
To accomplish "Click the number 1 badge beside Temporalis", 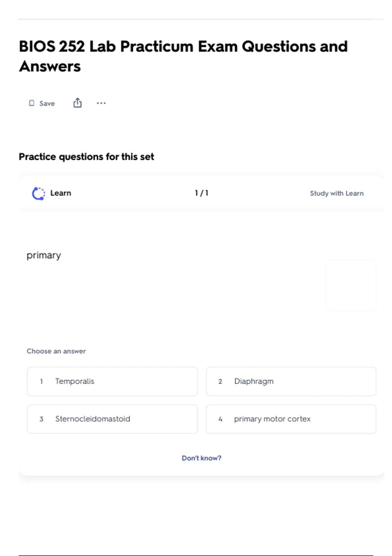I will pos(41,381).
